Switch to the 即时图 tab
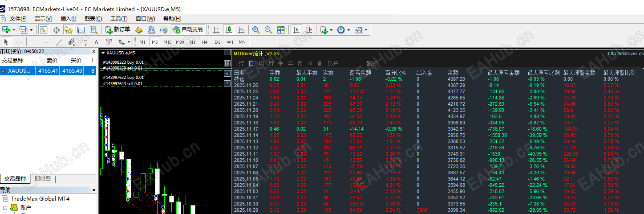Screen dimensions: 644x214 click(43, 179)
